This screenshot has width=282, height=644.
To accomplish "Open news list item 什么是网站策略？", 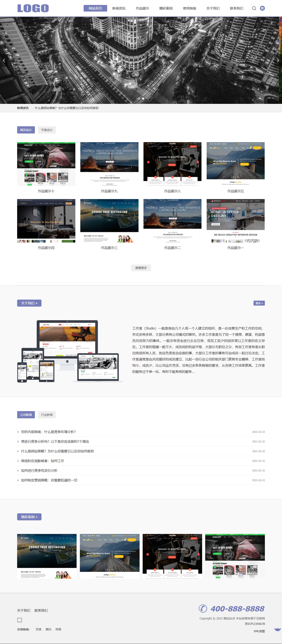I will pyautogui.click(x=57, y=451).
